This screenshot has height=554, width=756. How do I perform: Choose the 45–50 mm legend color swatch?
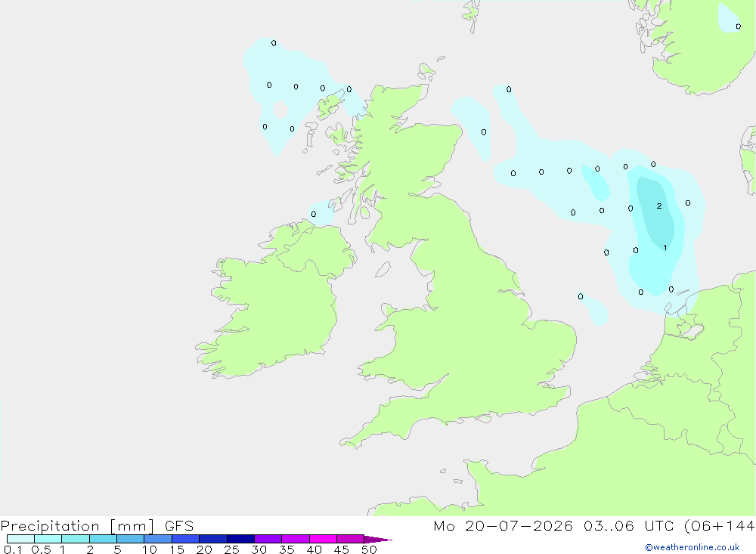(351, 539)
